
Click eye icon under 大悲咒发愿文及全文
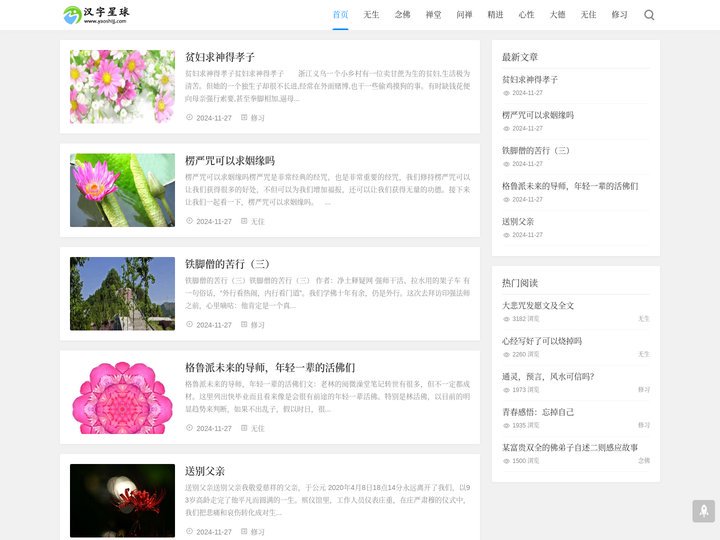[506, 319]
